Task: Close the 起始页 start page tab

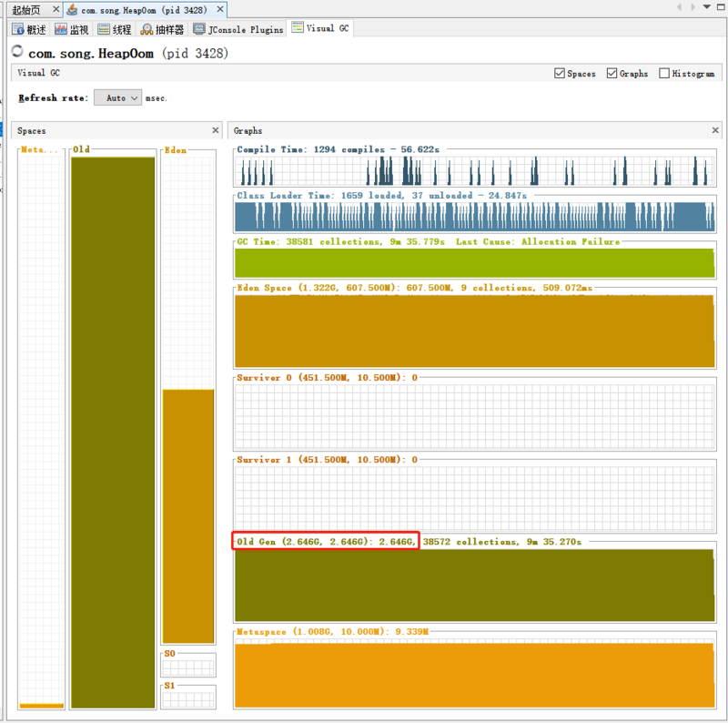Action: tap(56, 9)
